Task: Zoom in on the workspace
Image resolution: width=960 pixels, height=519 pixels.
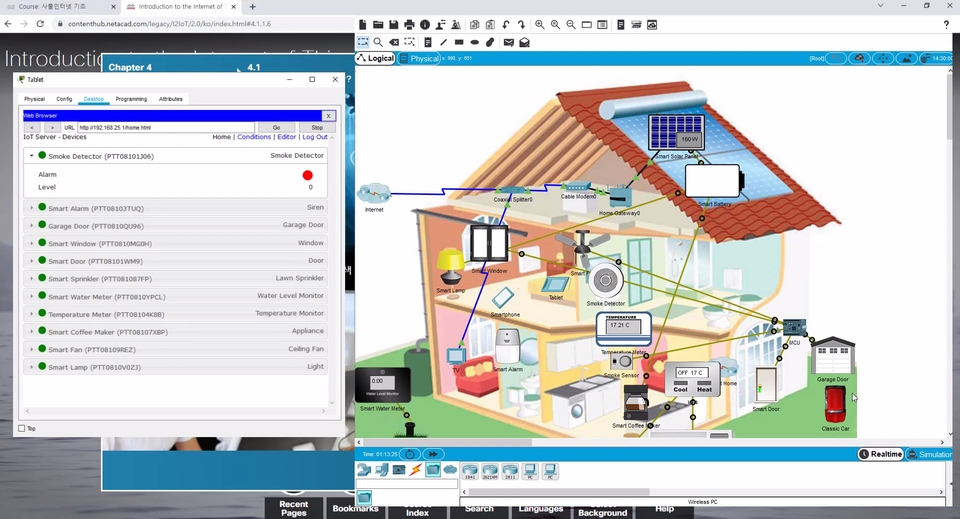Action: 539,24
